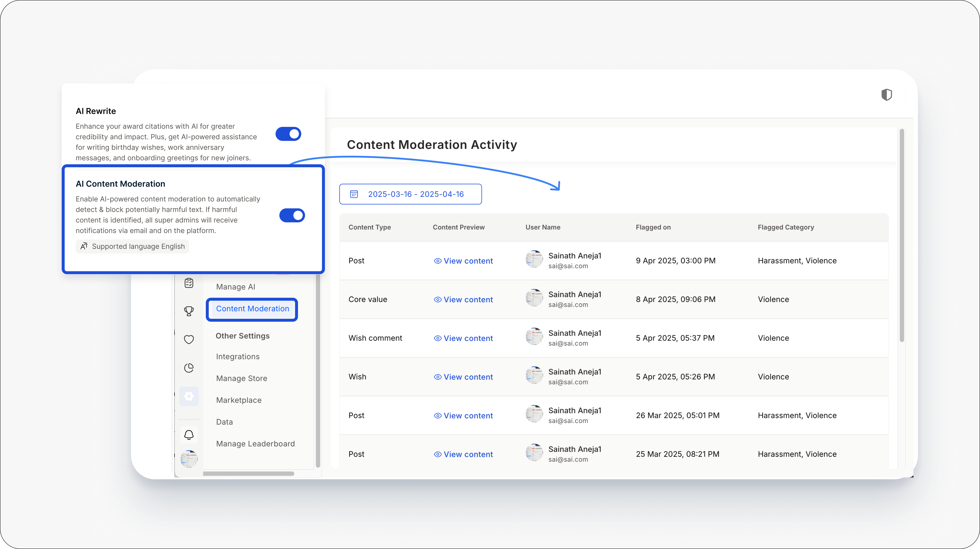
Task: Click the 9 Apr 2025, 03:00 PM cell
Action: tap(676, 261)
